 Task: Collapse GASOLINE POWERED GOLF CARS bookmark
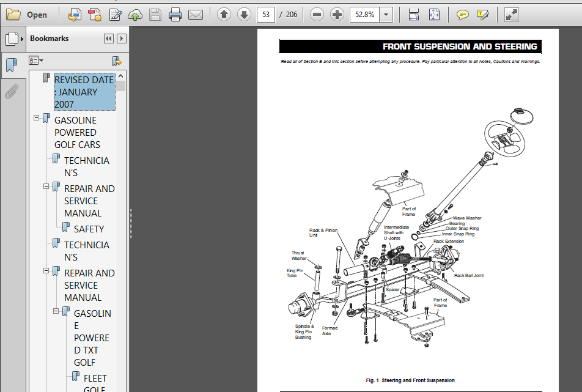tap(37, 117)
